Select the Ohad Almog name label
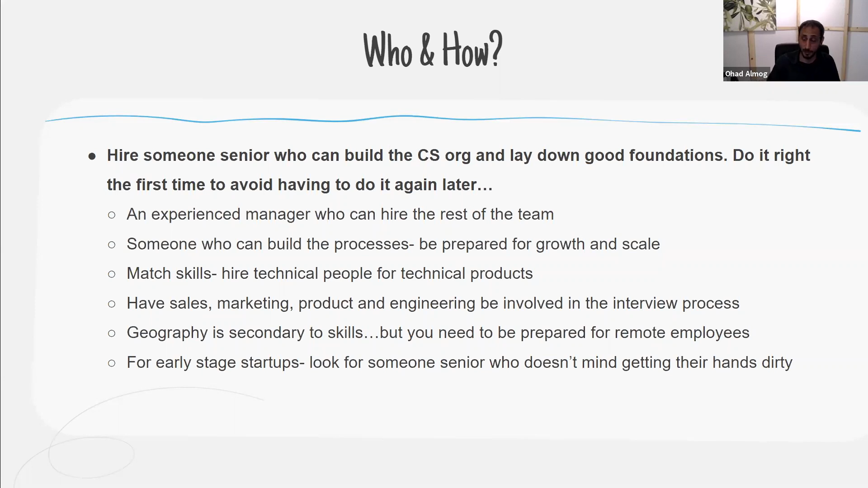Image resolution: width=868 pixels, height=488 pixels. coord(746,74)
